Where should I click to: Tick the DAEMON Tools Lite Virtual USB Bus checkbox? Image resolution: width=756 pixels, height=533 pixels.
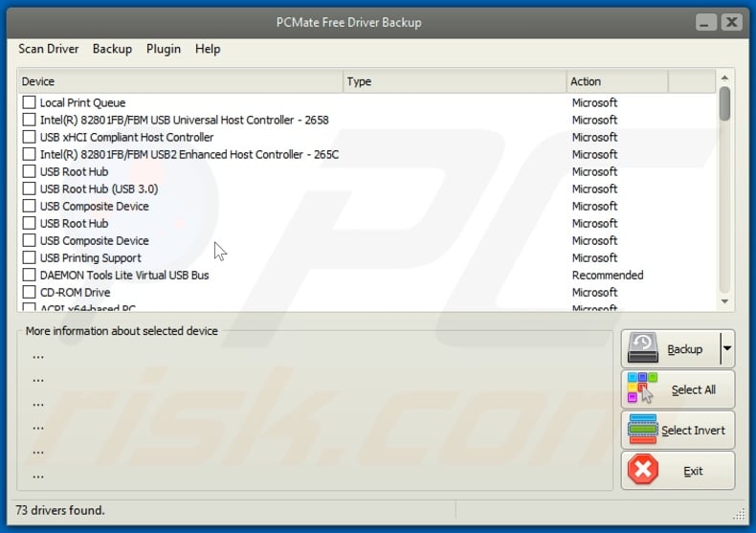pos(30,275)
